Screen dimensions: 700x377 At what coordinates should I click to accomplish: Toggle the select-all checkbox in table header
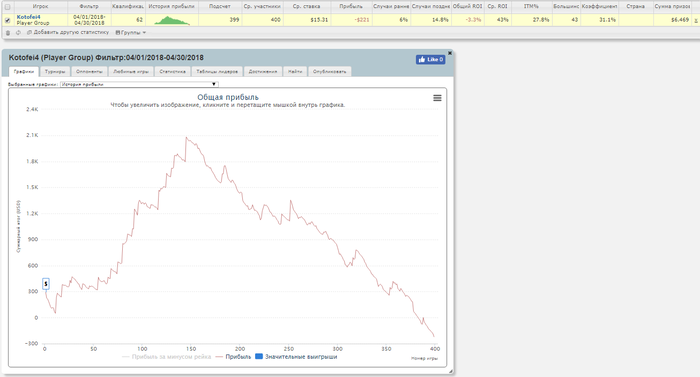point(7,7)
